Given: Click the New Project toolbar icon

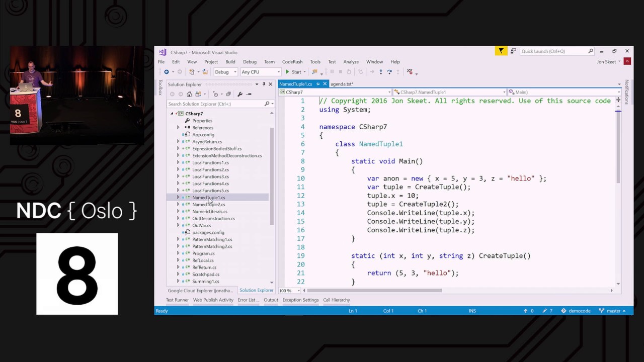Looking at the screenshot, I should pos(192,72).
